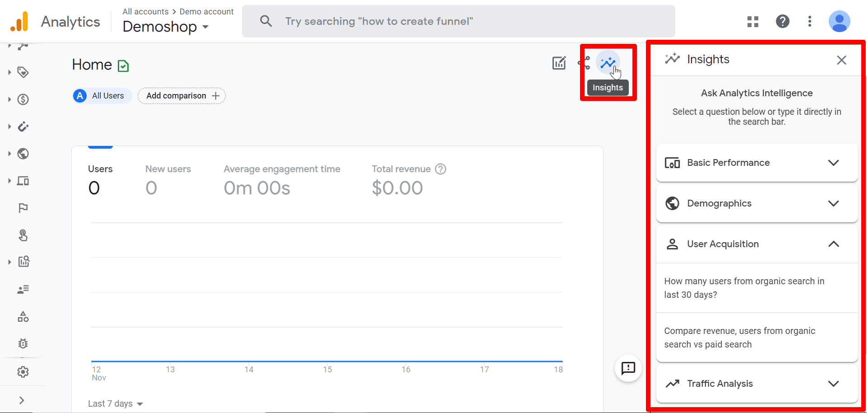
Task: Open the Custom definitions shapes icon
Action: click(23, 317)
